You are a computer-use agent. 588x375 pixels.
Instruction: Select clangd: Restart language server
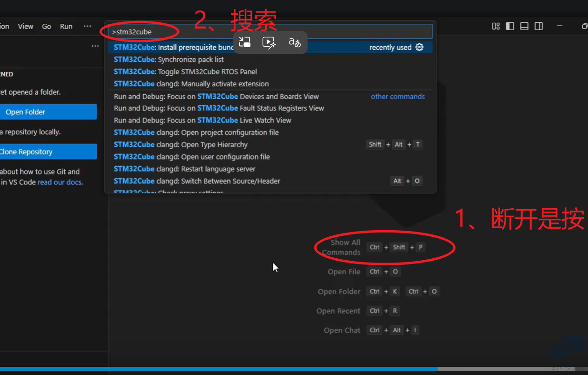tap(270, 169)
